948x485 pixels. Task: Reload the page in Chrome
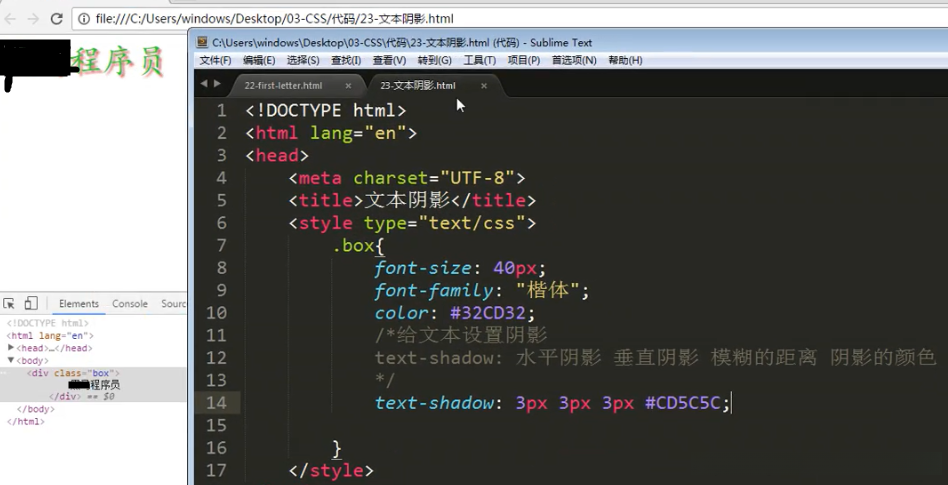click(x=57, y=19)
